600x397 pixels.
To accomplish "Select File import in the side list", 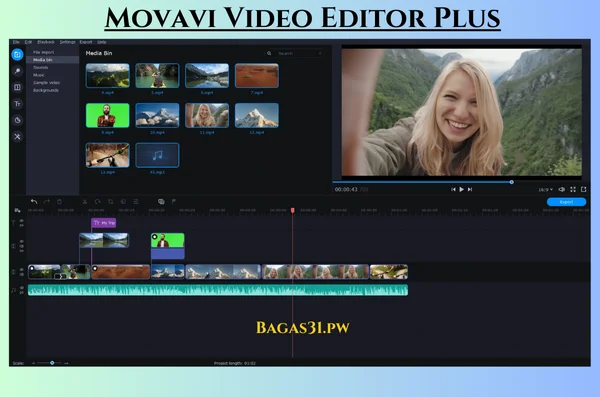I will [x=52, y=52].
